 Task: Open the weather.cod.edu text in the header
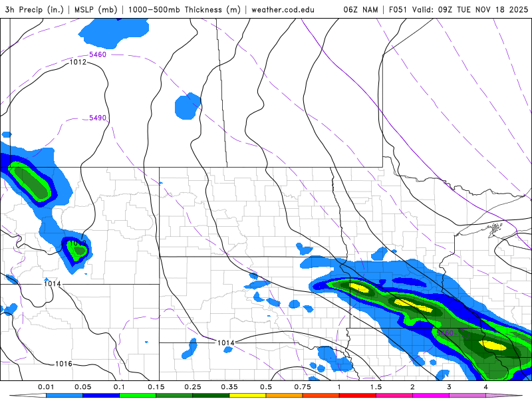tap(283, 9)
